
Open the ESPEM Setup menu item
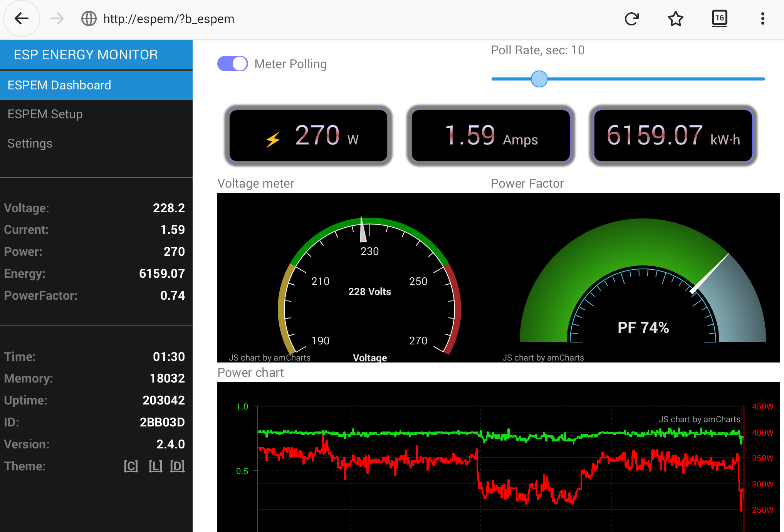45,114
